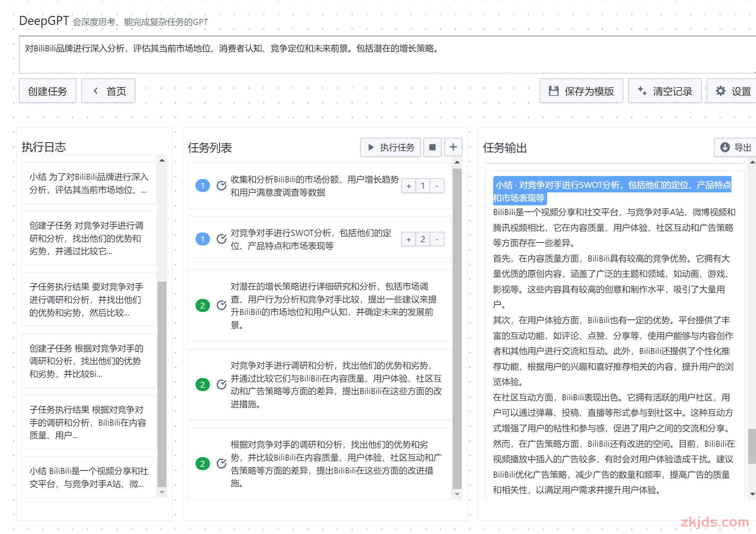
Task: Click the 任务列表 scroll-up arrow
Action: pyautogui.click(x=457, y=162)
